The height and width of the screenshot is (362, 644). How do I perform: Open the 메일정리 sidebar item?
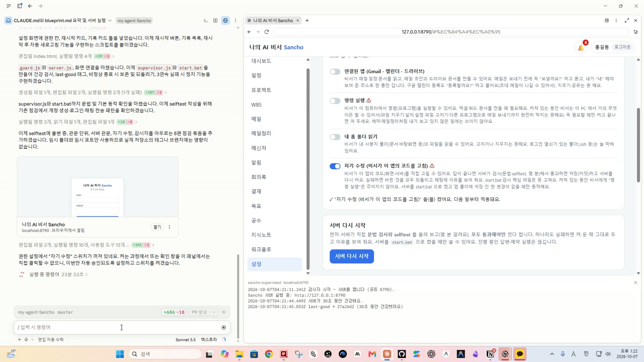click(x=261, y=133)
